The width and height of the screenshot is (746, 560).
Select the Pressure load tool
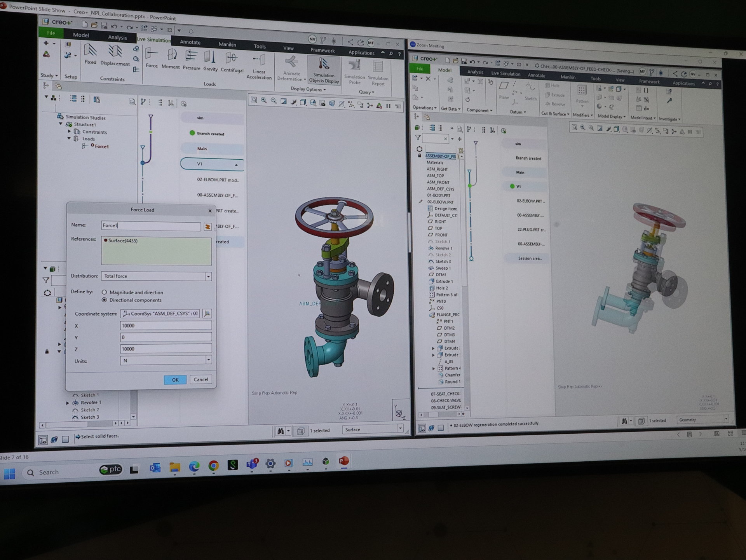pos(191,61)
